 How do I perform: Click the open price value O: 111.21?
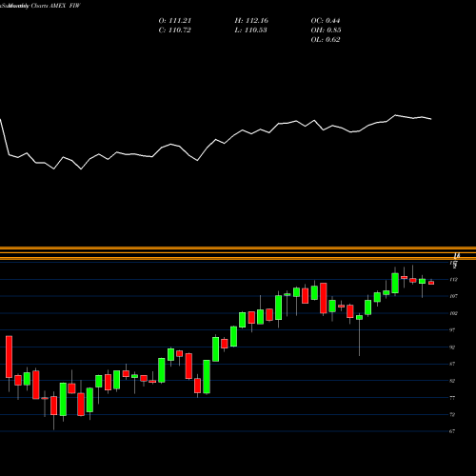pyautogui.click(x=175, y=21)
